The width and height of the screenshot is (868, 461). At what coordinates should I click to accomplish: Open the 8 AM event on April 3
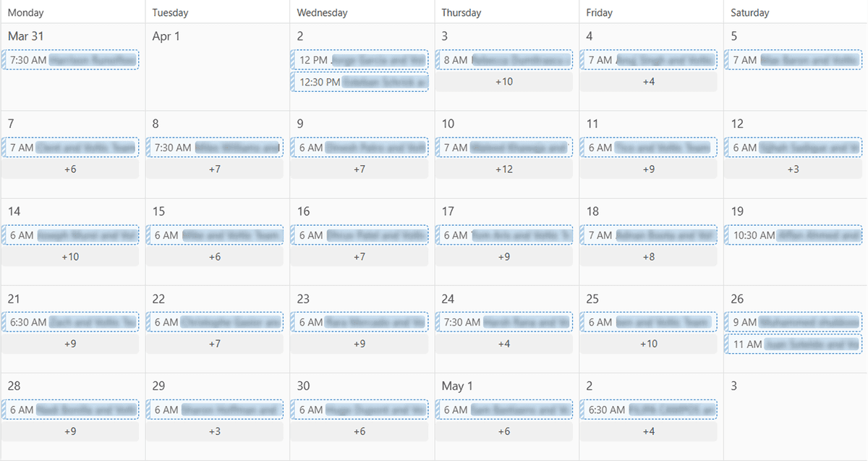coord(504,60)
